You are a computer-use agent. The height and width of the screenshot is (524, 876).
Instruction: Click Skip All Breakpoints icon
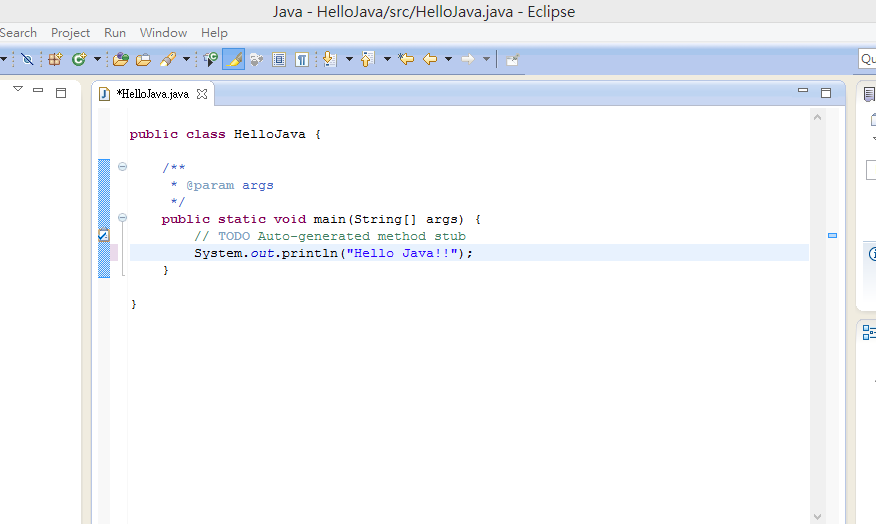click(27, 59)
